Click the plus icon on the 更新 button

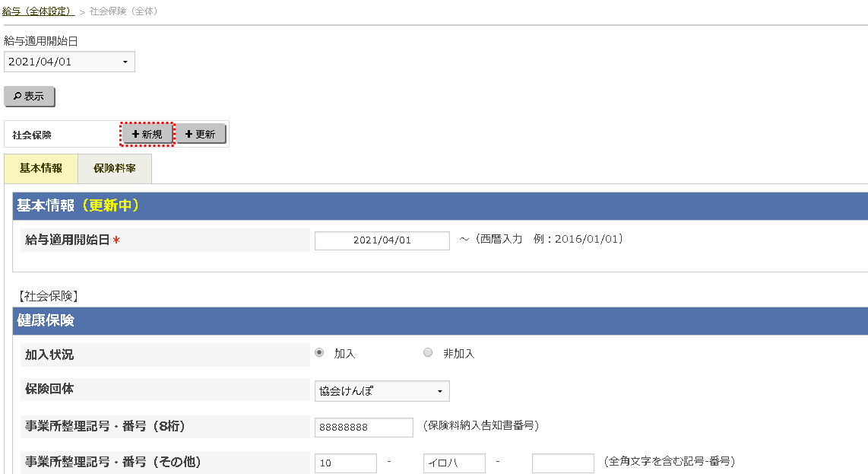point(189,133)
